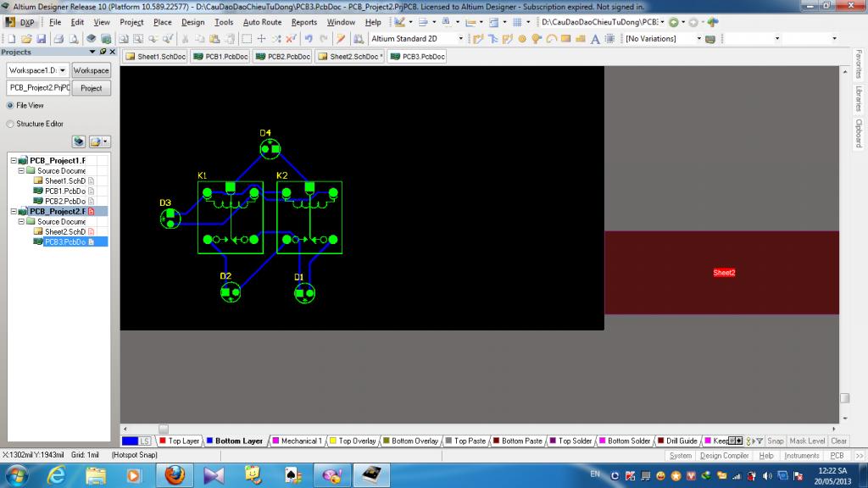Select the File View radio button

[x=10, y=106]
